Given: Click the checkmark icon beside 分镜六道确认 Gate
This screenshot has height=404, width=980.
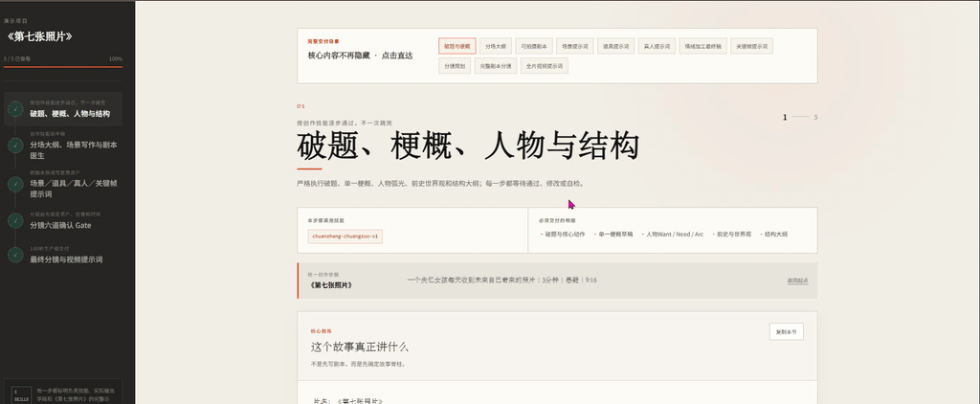Looking at the screenshot, I should click(x=15, y=220).
